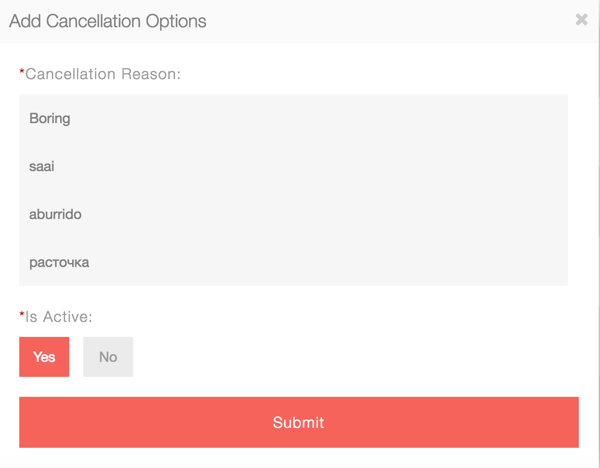
Task: Click the Cancellation Reason label
Action: 102,74
